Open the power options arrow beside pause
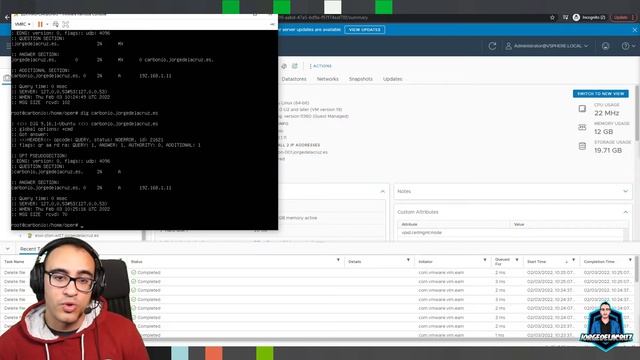This screenshot has width=640, height=360. [x=47, y=24]
